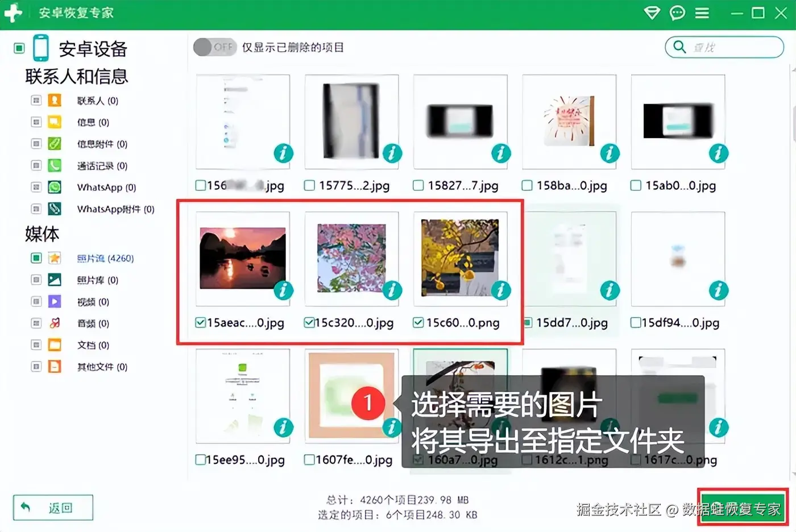Click the other files 其他文件 icon
796x532 pixels.
(55, 367)
